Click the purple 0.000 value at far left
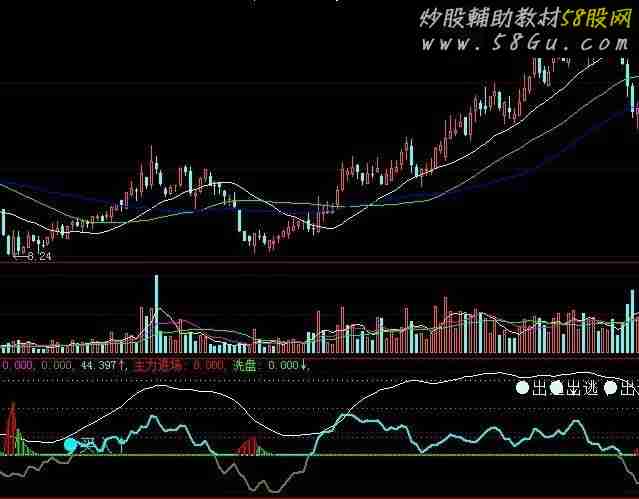Screen dimensions: 639x499 (17, 365)
